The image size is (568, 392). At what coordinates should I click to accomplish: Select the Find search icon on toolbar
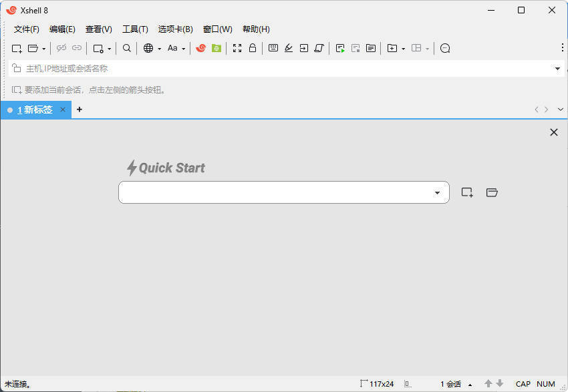[126, 48]
